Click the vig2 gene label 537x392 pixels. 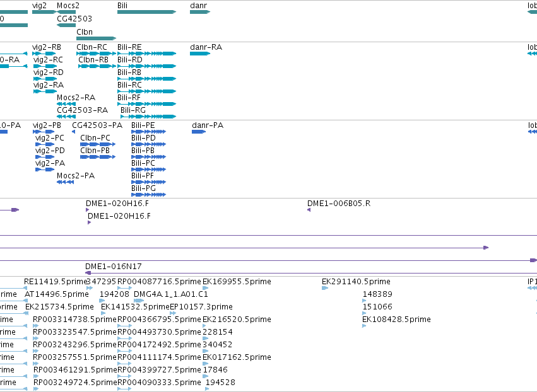click(x=39, y=6)
